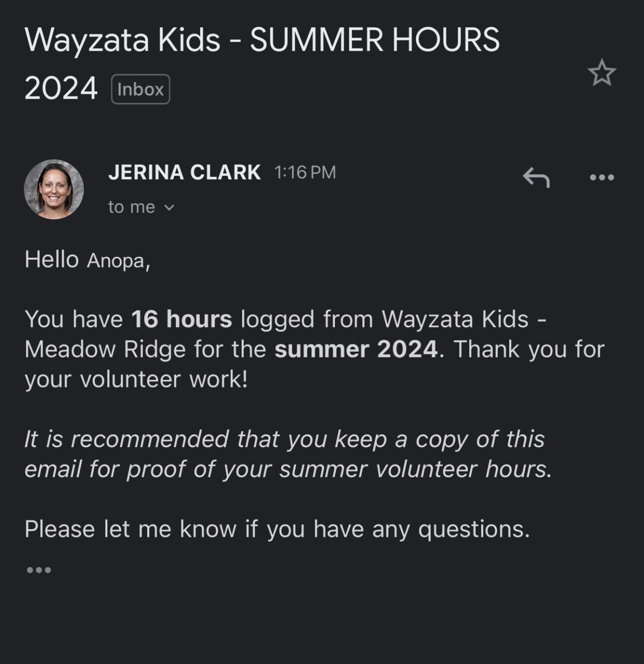This screenshot has width=644, height=664.
Task: Open the message's three-dot options menu
Action: click(x=601, y=177)
